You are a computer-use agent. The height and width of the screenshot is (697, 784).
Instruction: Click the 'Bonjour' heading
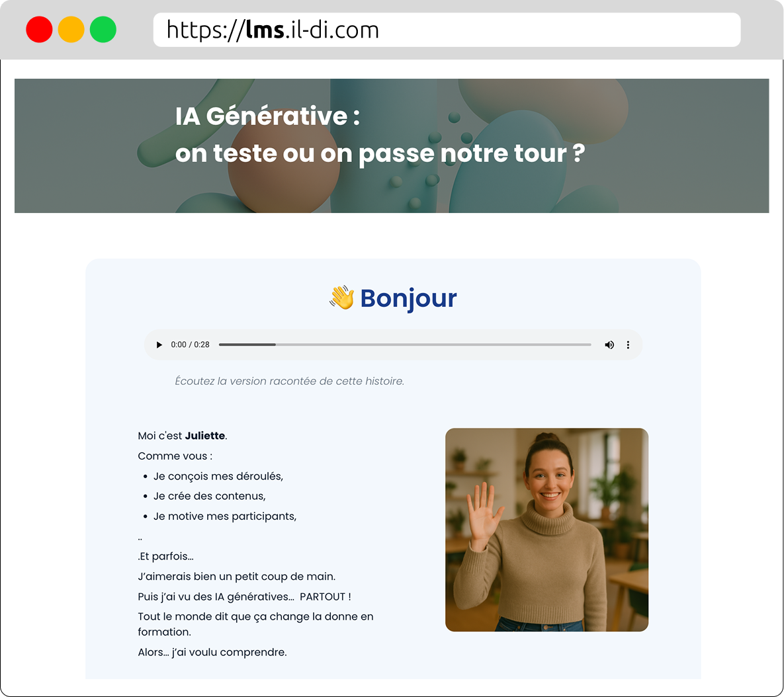(408, 298)
